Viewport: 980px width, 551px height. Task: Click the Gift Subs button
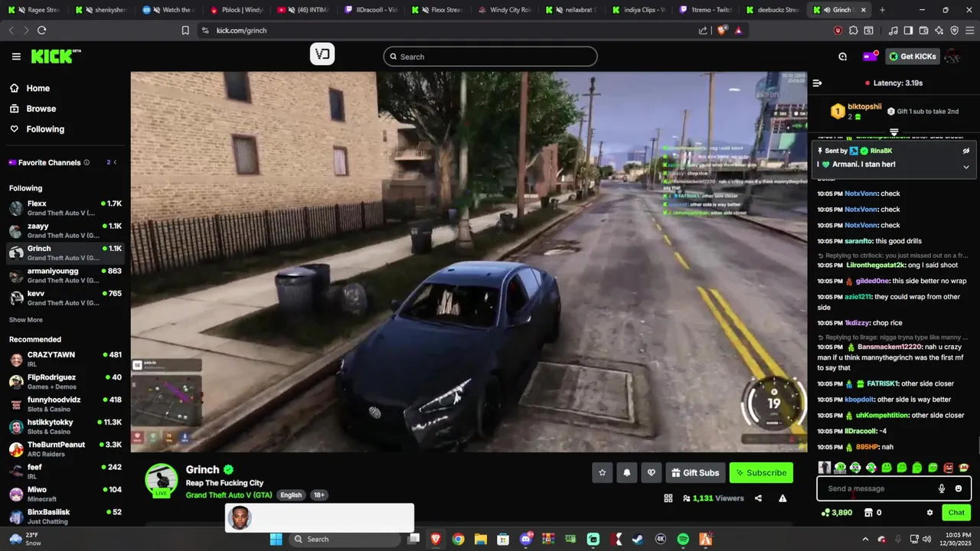click(x=695, y=473)
